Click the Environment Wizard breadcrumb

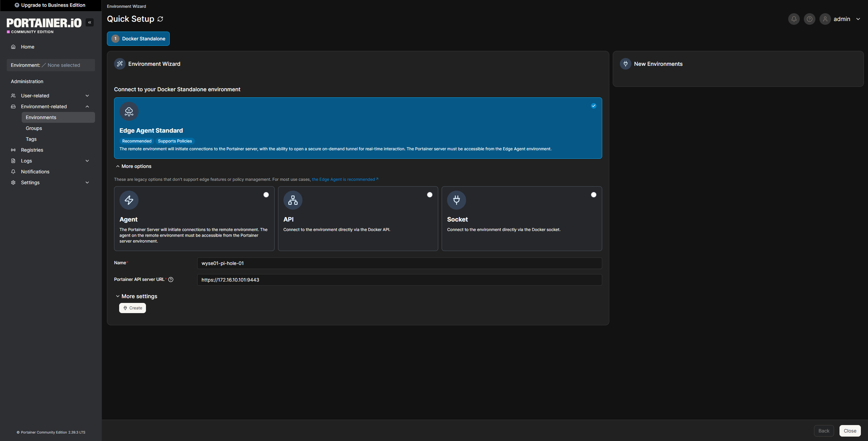(x=126, y=6)
